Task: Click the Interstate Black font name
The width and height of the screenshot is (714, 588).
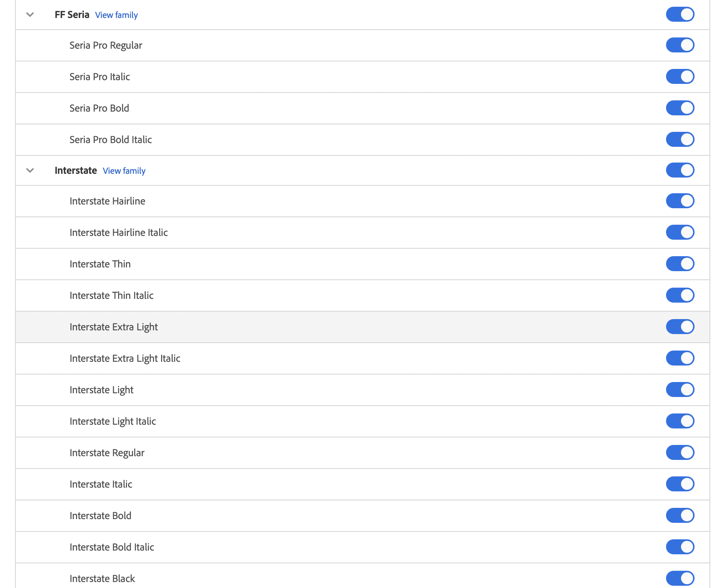Action: [102, 579]
